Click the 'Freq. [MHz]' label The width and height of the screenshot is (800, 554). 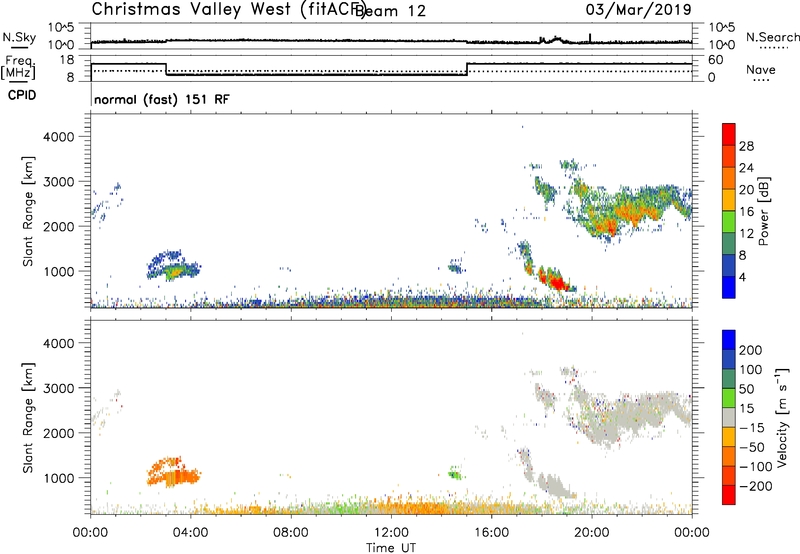(x=18, y=68)
